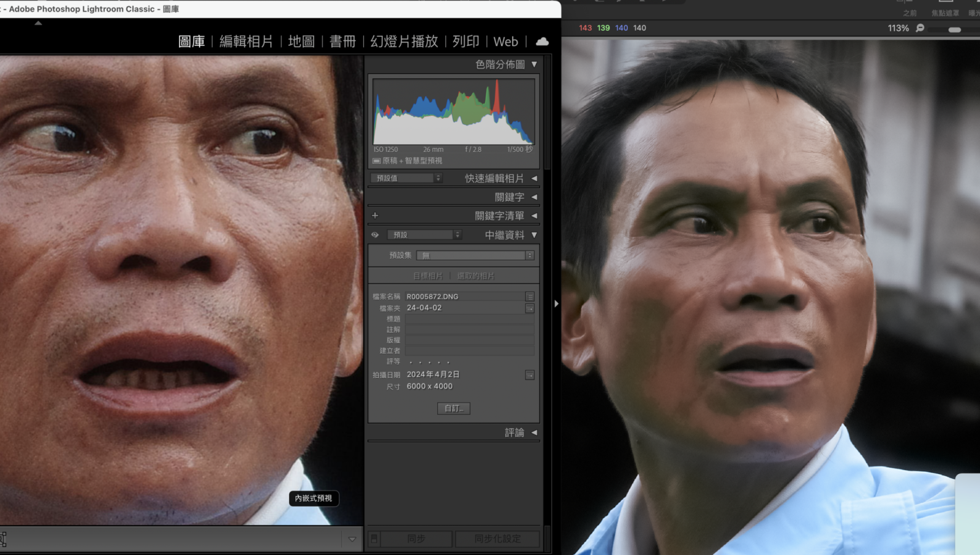
Task: Click the 焦點遮罩 focus mask option in right window
Action: pyautogui.click(x=945, y=13)
